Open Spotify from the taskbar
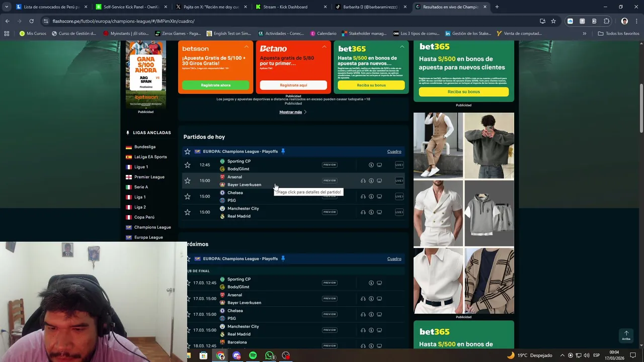Viewport: 644px width, 362px height. 253,355
